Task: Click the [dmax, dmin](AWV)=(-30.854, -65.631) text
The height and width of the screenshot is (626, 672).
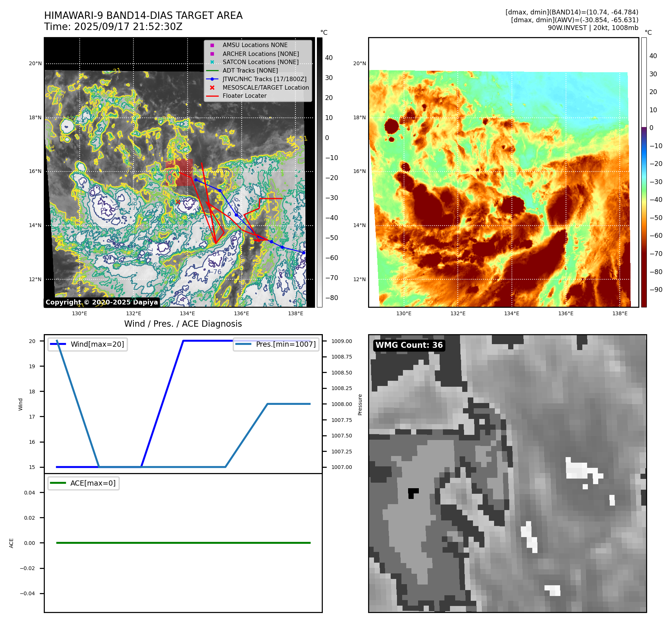Action: (x=575, y=20)
